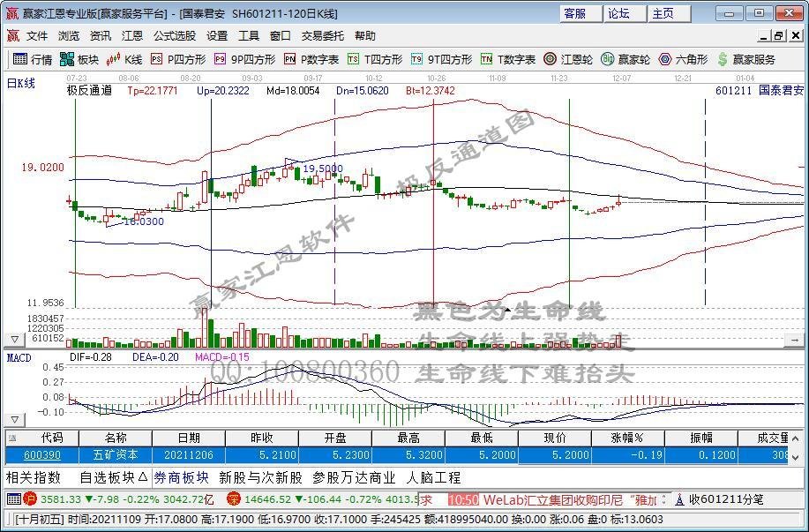Open the 9P四方形 tool
The height and width of the screenshot is (532, 809).
[x=244, y=59]
